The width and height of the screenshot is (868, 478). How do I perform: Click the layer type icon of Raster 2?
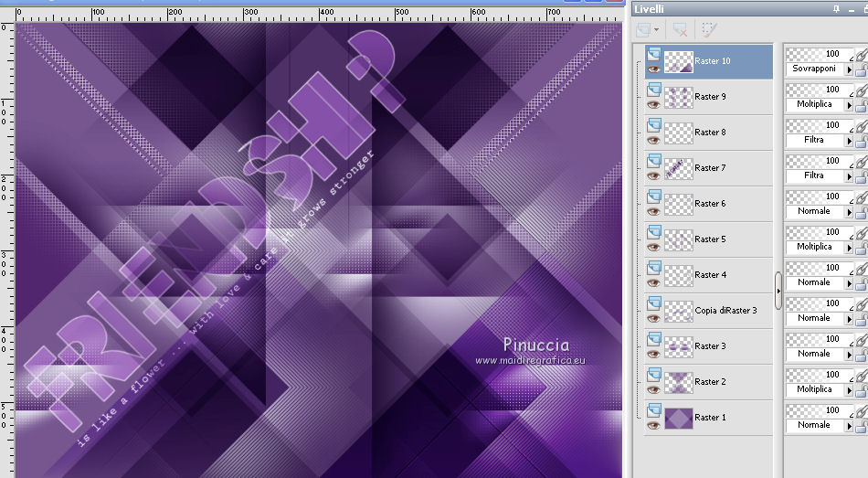tap(654, 375)
